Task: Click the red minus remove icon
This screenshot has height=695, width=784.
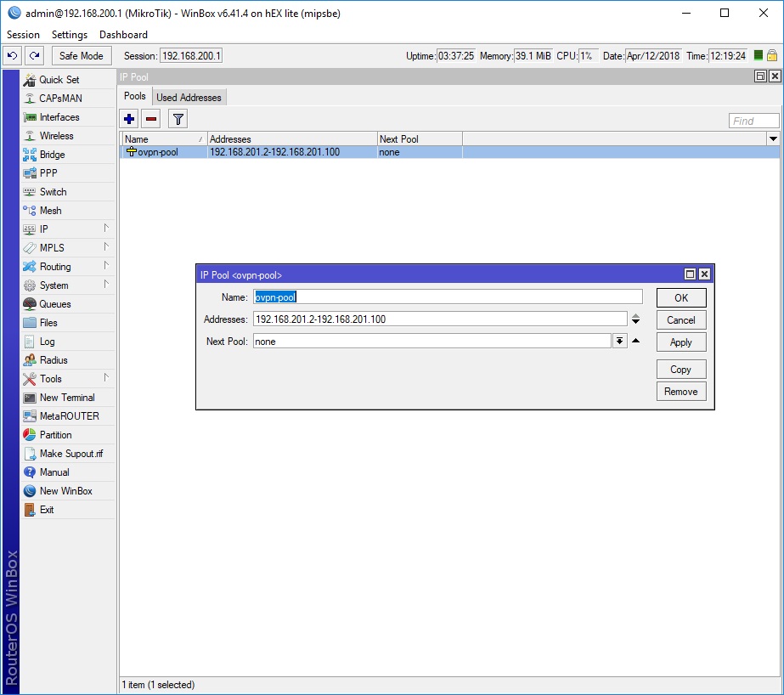Action: click(150, 119)
